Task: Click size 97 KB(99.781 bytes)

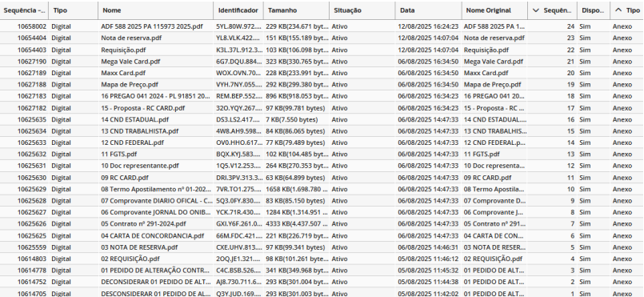Action: click(295, 108)
